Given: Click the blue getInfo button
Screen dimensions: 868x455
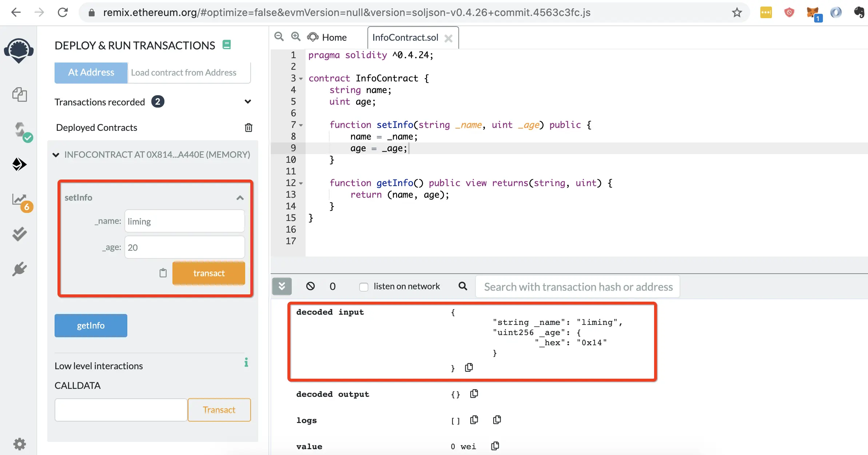Looking at the screenshot, I should pos(91,326).
